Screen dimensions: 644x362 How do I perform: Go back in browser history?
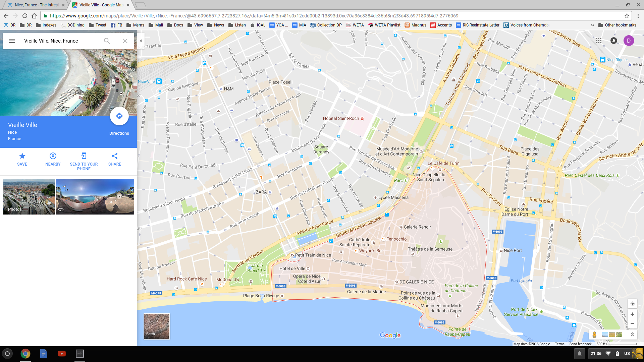[x=6, y=16]
